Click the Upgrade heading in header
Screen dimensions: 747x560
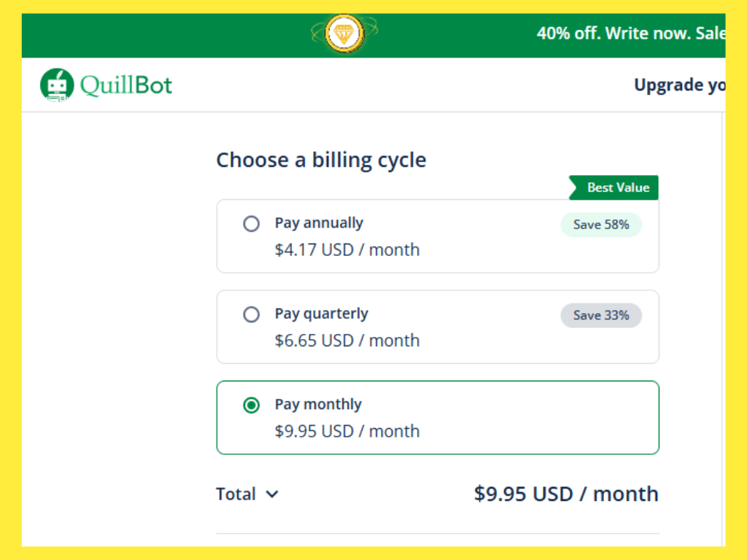coord(678,85)
